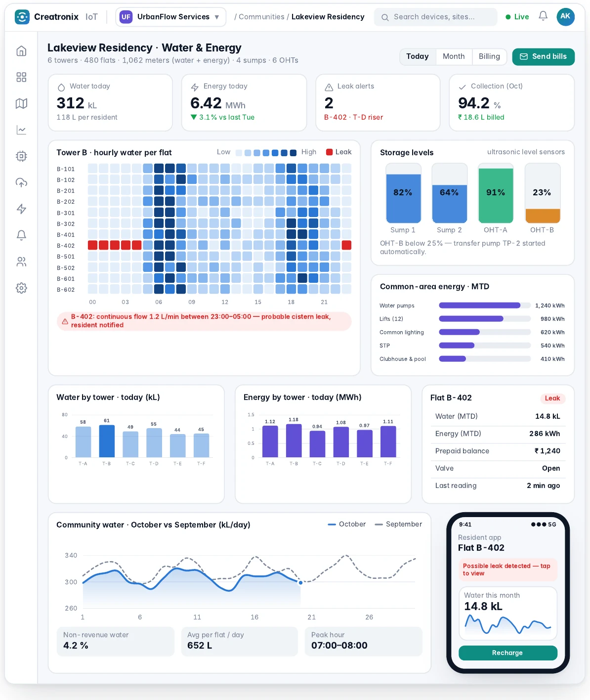590x700 pixels.
Task: Open the settings gear sidebar icon
Action: (x=21, y=288)
